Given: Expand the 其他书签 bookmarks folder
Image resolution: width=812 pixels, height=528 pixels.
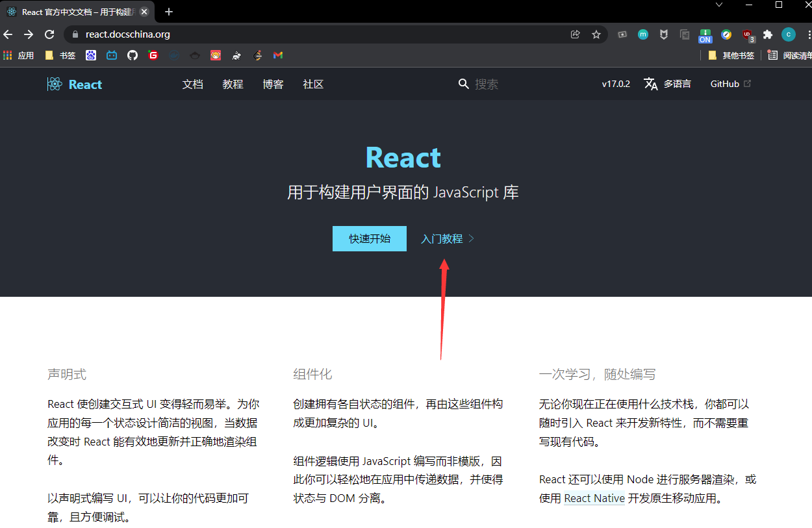Looking at the screenshot, I should 731,55.
